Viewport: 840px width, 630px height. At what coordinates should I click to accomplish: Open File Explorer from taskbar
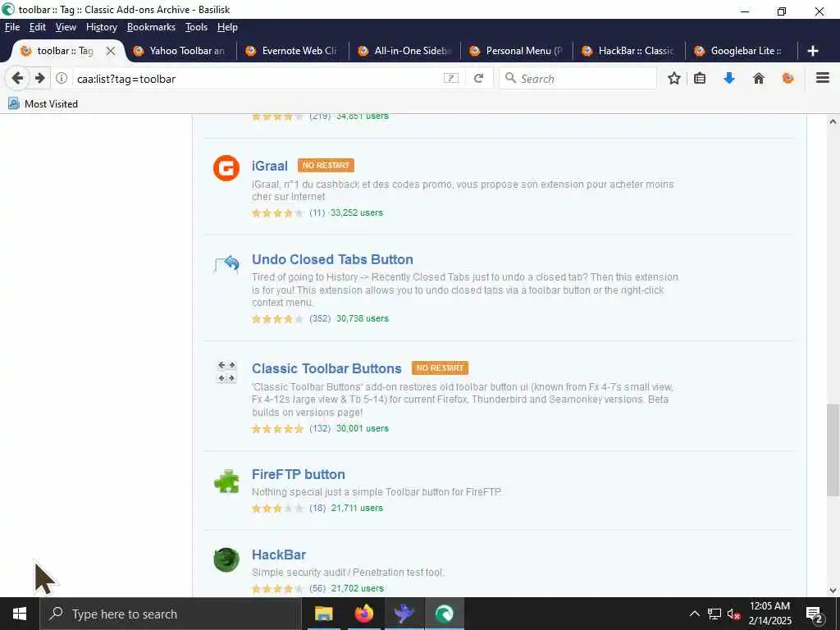click(x=323, y=614)
